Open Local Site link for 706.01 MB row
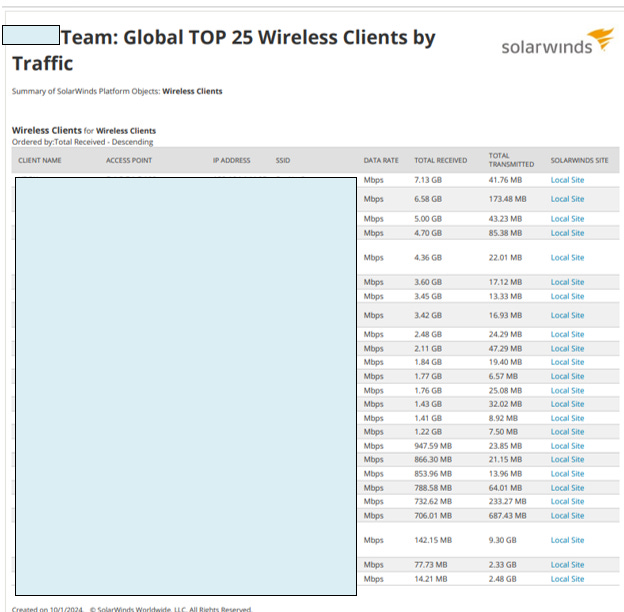624x612 pixels. [567, 516]
